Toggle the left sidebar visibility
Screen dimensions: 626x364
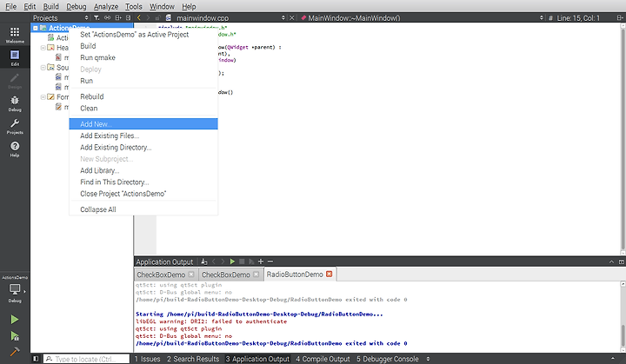36,359
